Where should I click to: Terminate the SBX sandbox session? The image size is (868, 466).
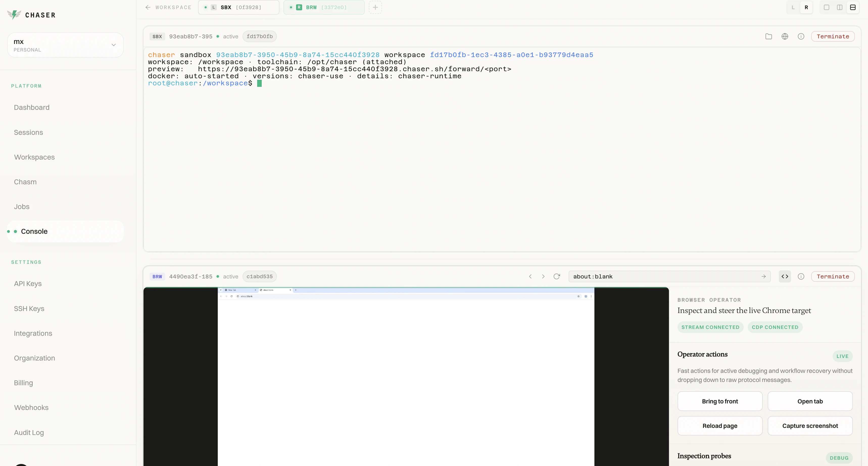click(833, 36)
